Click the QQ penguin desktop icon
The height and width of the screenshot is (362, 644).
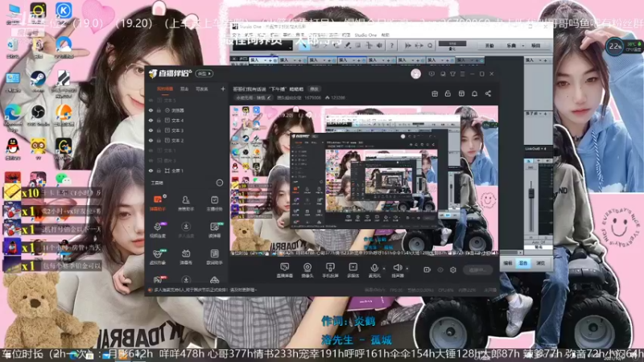[13, 148]
